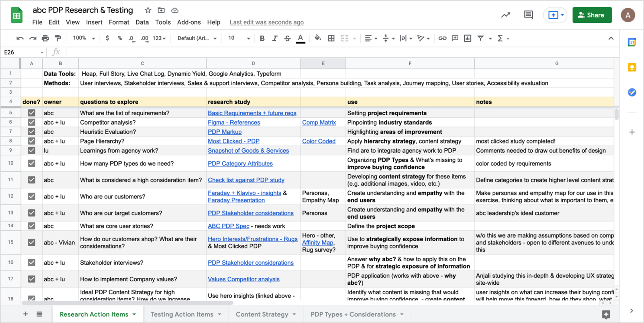Uncheck done box for Stakeholder interviews row
644x323 pixels.
[x=32, y=262]
